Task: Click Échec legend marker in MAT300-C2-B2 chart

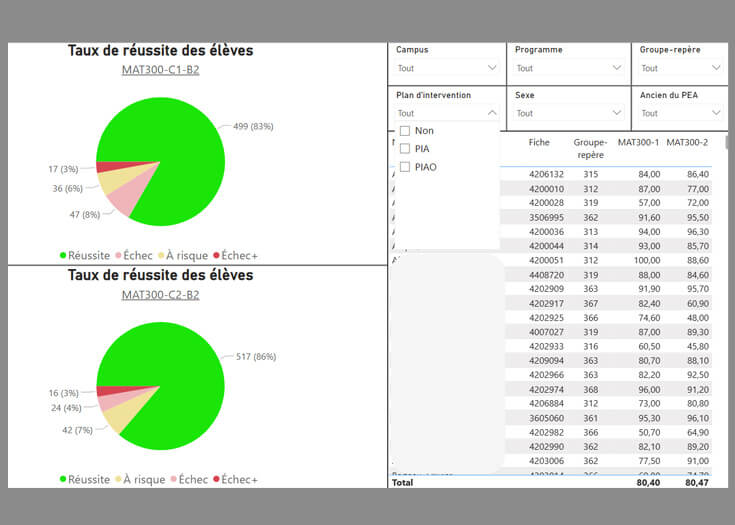Action: pos(174,480)
